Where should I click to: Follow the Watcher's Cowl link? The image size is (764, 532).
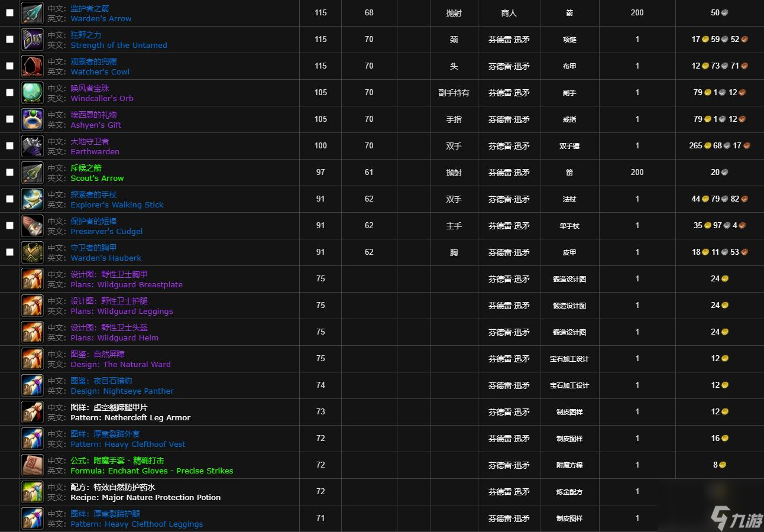100,72
